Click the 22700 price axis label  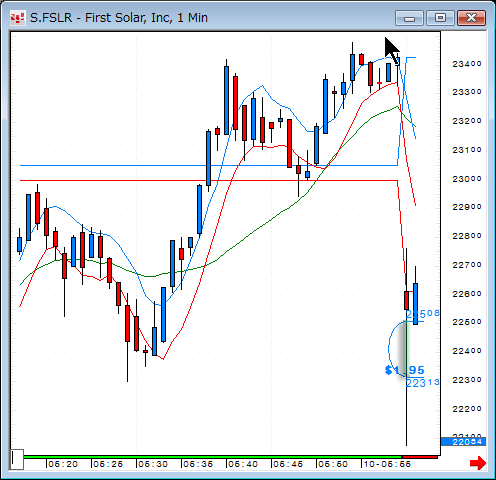pyautogui.click(x=467, y=265)
